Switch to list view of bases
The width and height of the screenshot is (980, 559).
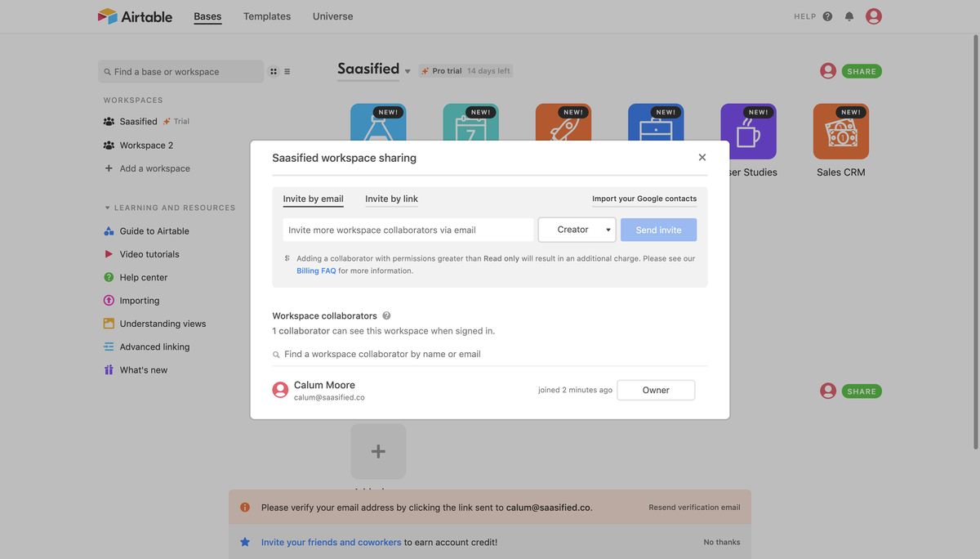287,72
